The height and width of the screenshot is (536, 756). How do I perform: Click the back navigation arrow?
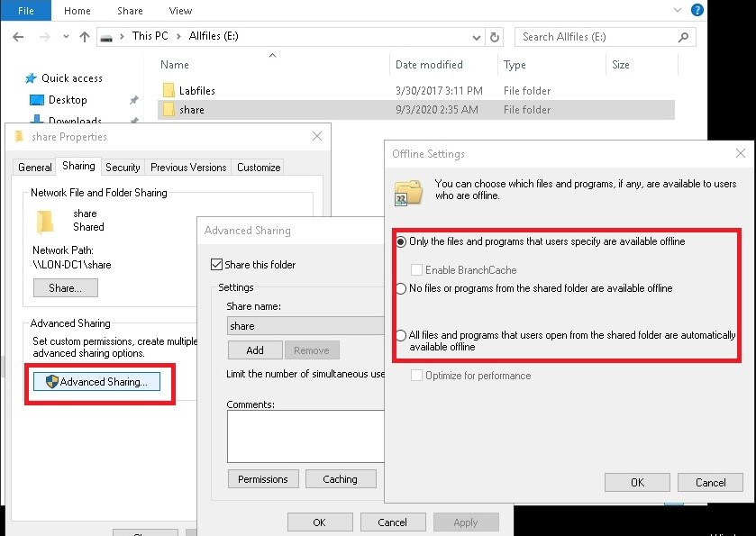[x=19, y=37]
